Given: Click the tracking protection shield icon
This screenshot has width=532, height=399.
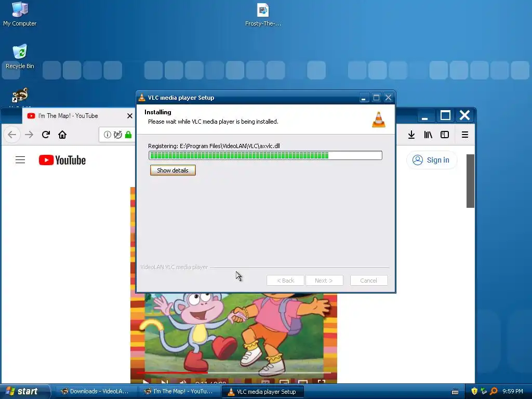Looking at the screenshot, I should pyautogui.click(x=118, y=135).
